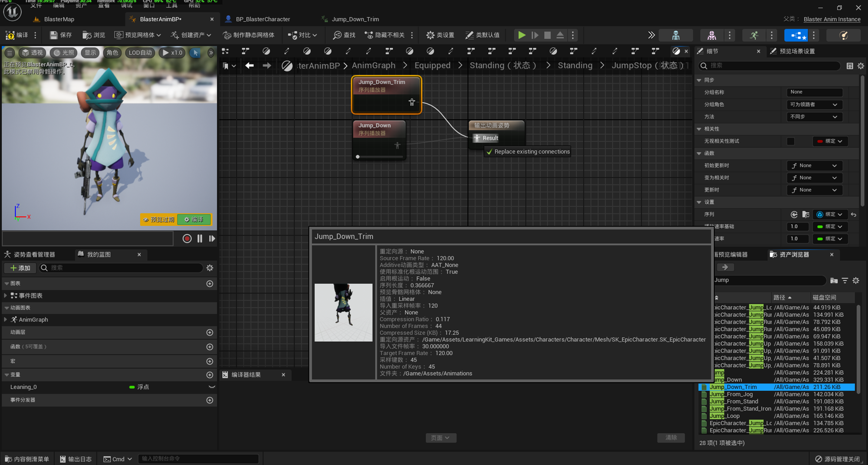Step forward one frame in preview
Screen dimensions: 868x465
pos(212,239)
